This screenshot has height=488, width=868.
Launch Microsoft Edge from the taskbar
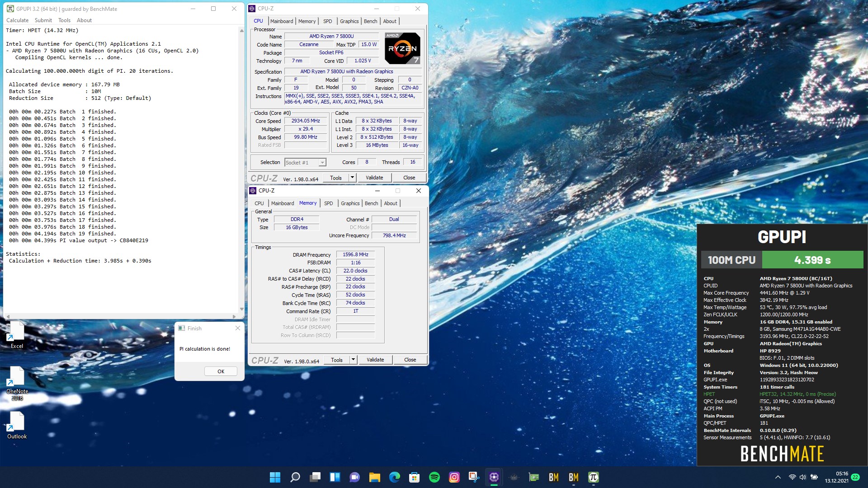[394, 477]
